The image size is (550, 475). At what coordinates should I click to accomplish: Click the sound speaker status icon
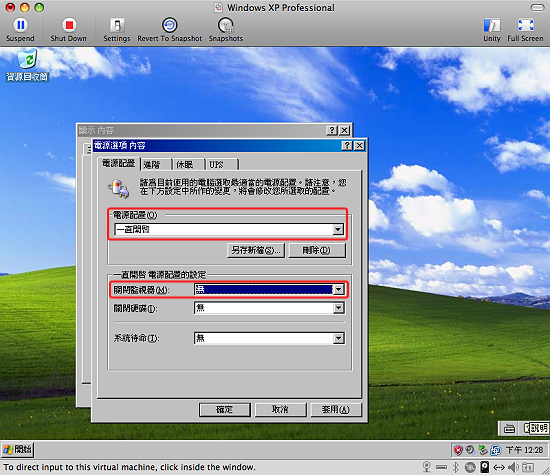point(513,467)
